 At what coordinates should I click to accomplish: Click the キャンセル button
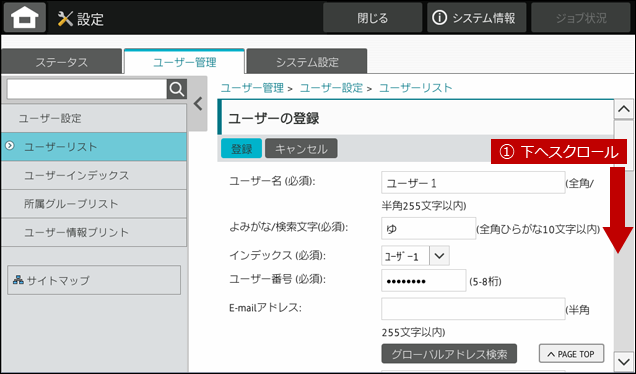pyautogui.click(x=301, y=148)
